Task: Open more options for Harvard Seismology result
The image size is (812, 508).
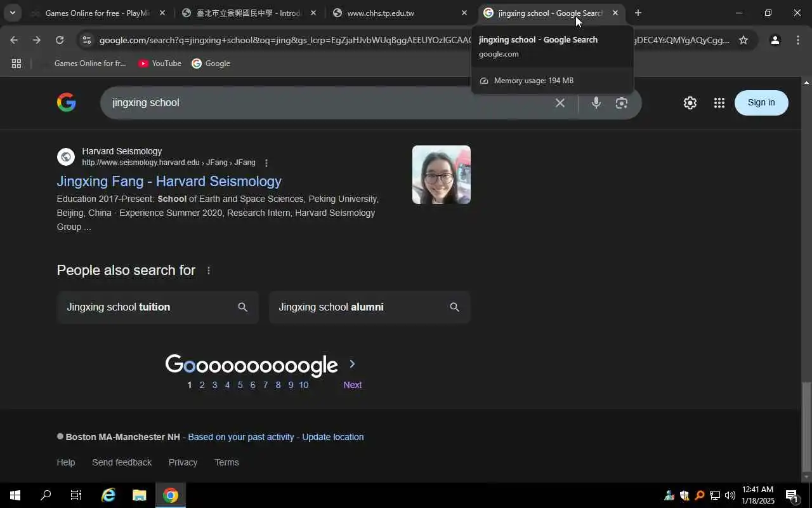Action: coord(266,163)
